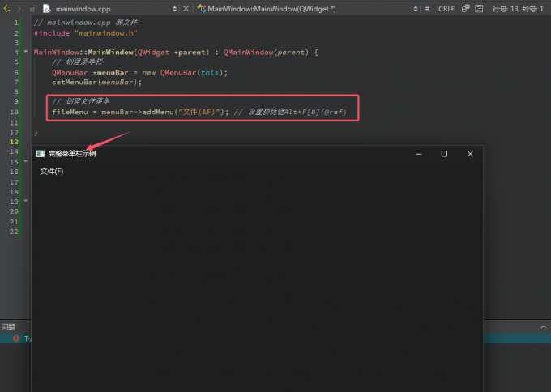
Task: Change the CRLF line ending setting
Action: click(x=446, y=8)
